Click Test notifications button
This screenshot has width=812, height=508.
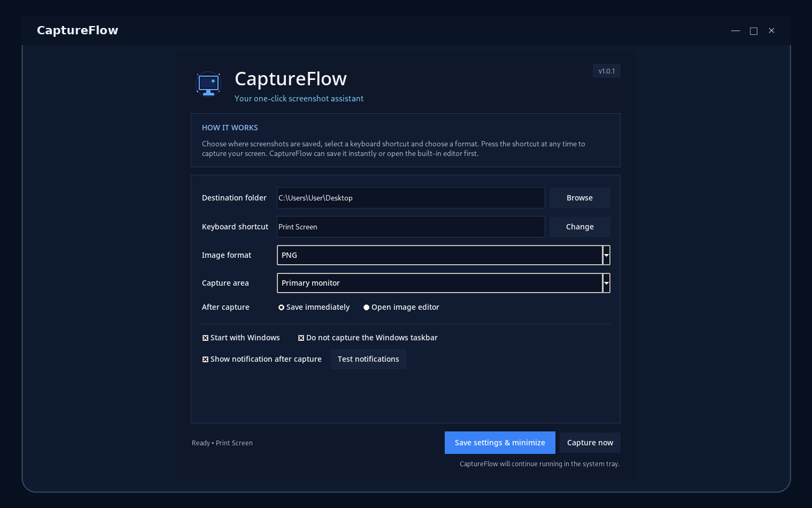point(368,359)
